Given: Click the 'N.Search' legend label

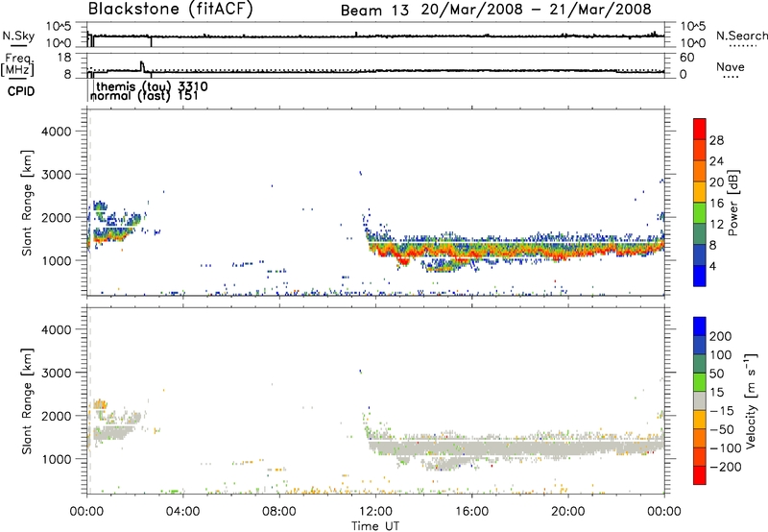Looking at the screenshot, I should (x=742, y=36).
